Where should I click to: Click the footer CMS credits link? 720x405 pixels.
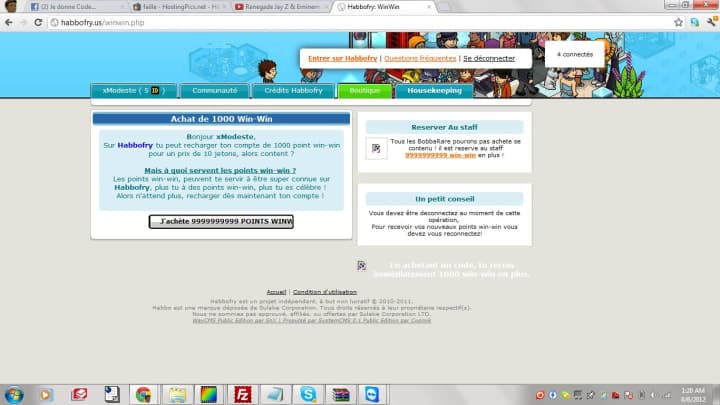pyautogui.click(x=311, y=321)
